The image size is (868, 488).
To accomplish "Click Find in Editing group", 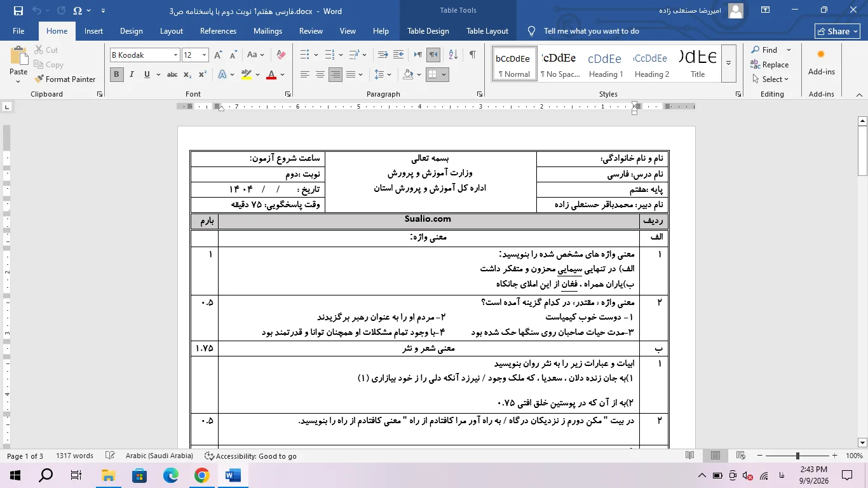I will coord(764,50).
